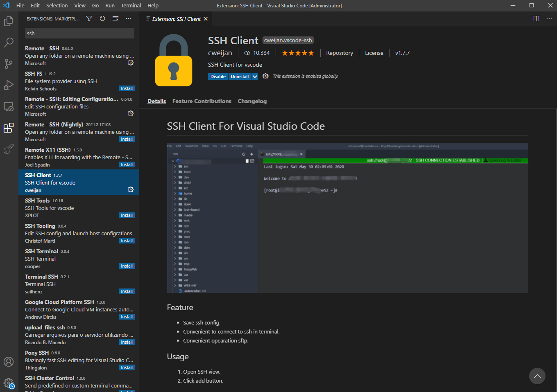557x392 pixels.
Task: Install the SSH Terminal extension by cooper
Action: point(127,266)
